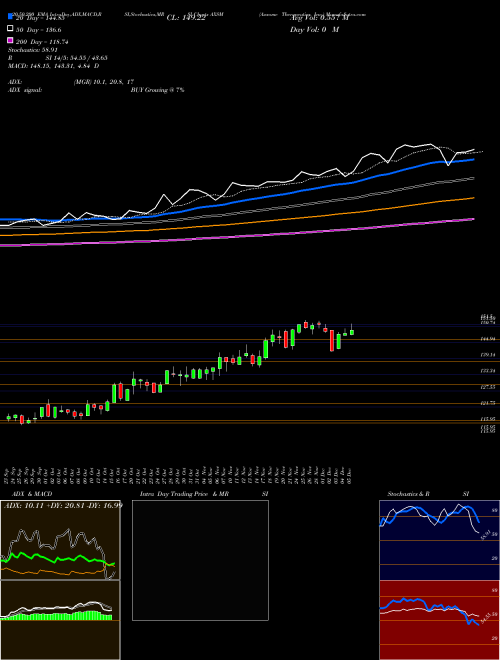Viewport: 500px width, 660px height.
Task: Open the red-background RSI chart
Action: (x=439, y=620)
